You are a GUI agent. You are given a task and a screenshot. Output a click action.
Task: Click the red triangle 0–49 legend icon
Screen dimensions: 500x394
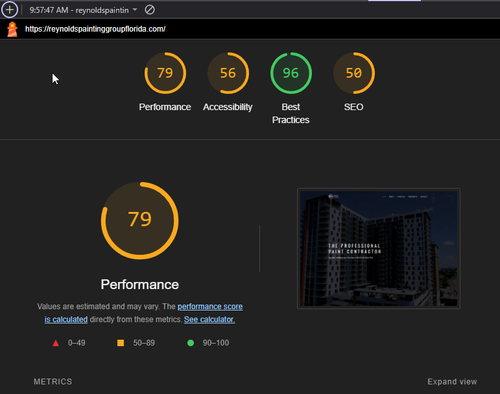coord(56,343)
